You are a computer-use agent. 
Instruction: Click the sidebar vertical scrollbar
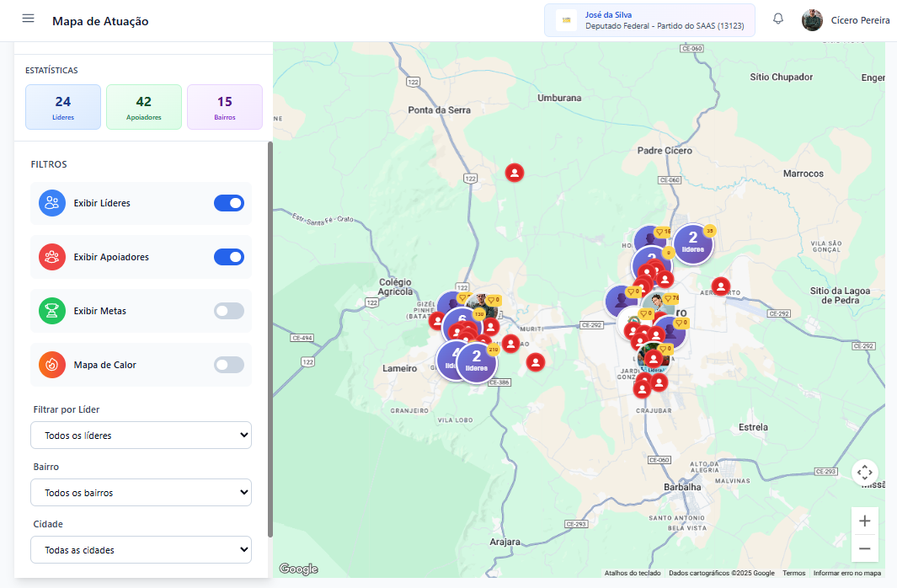[x=270, y=339]
